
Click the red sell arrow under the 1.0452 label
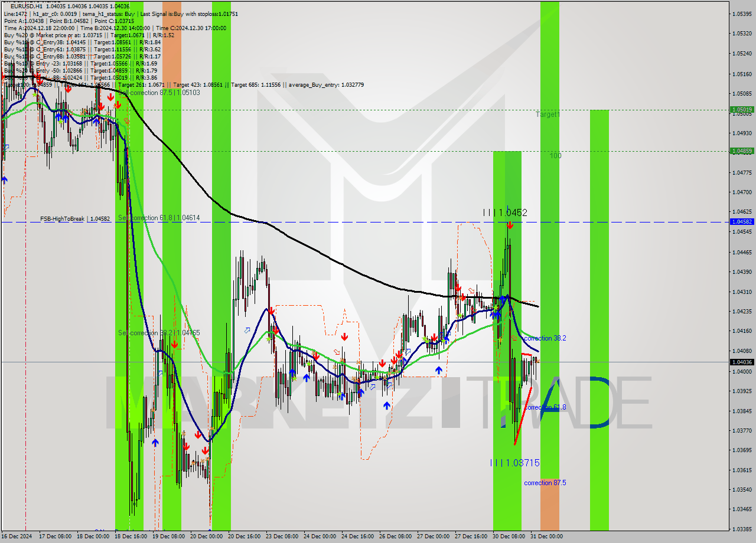coord(509,225)
